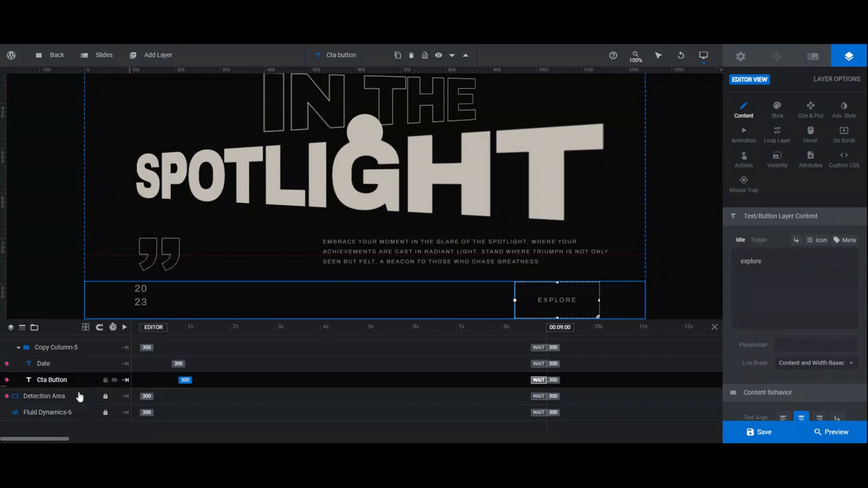Viewport: 868px width, 488px height.
Task: Click the Icon insert button
Action: click(816, 240)
